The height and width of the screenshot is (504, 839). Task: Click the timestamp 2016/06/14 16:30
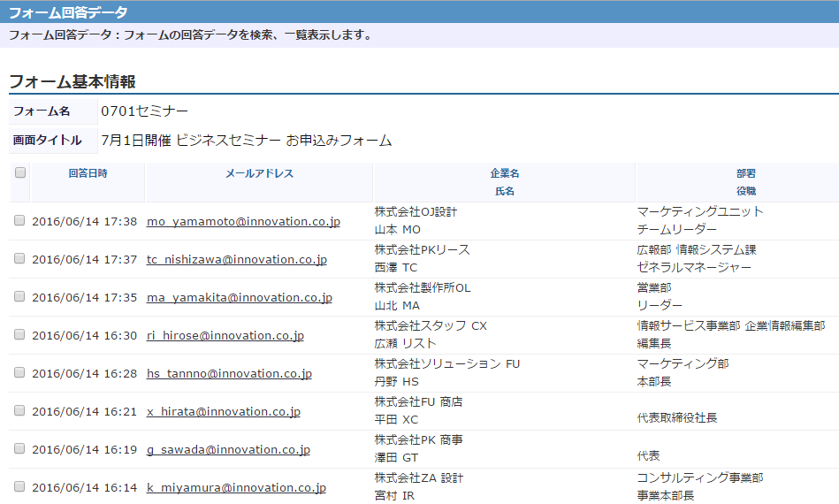85,335
